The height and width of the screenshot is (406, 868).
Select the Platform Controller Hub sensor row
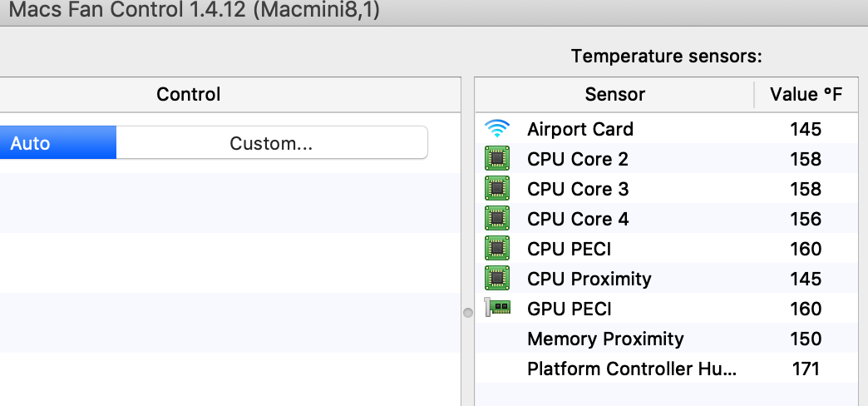point(631,369)
